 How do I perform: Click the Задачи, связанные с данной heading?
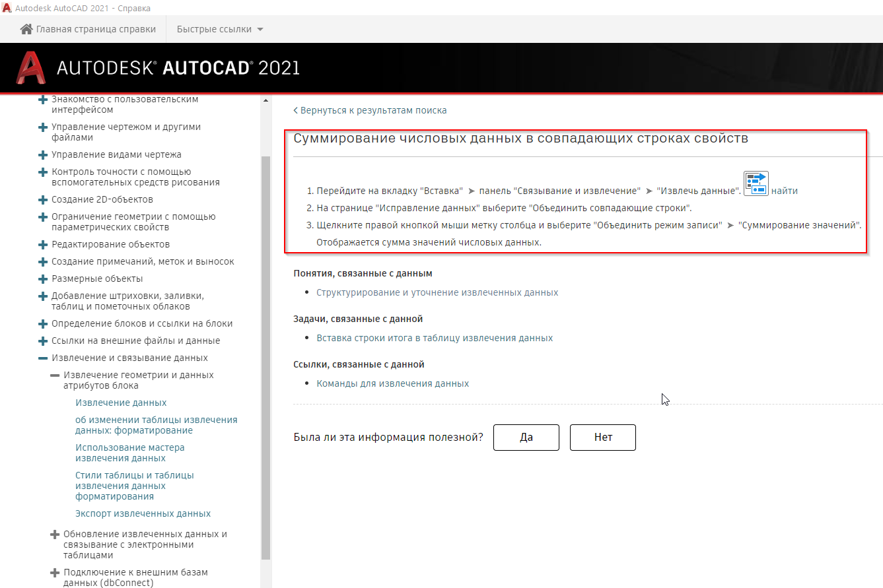[358, 319]
